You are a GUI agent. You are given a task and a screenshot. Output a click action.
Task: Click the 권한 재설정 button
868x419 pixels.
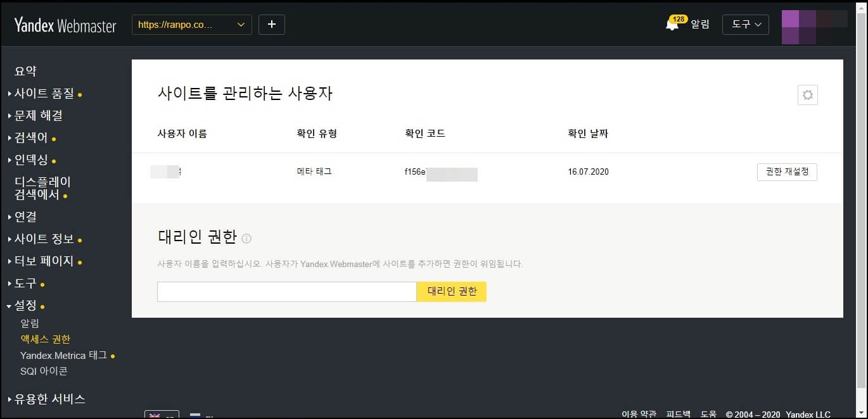coord(787,172)
